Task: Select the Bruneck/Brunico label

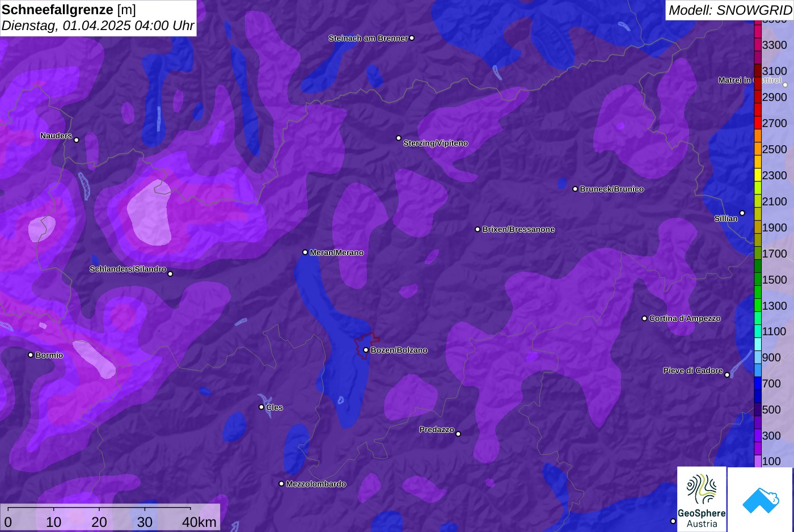Action: [611, 189]
